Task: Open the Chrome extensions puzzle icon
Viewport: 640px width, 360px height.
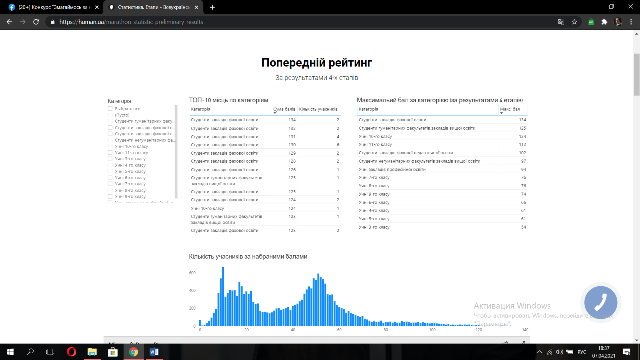Action: (604, 22)
